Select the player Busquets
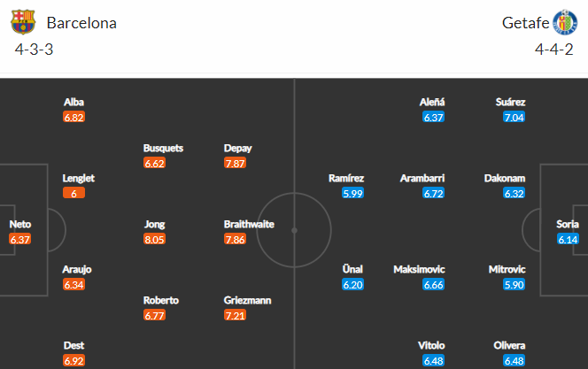The image size is (588, 369). pos(163,148)
